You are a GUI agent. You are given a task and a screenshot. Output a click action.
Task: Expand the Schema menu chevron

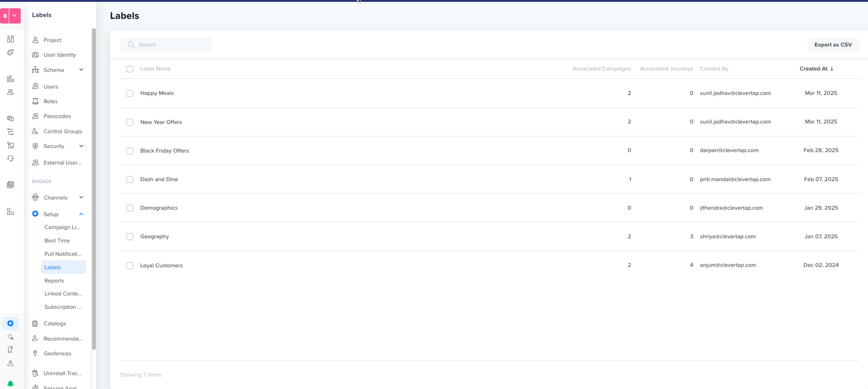click(x=81, y=70)
